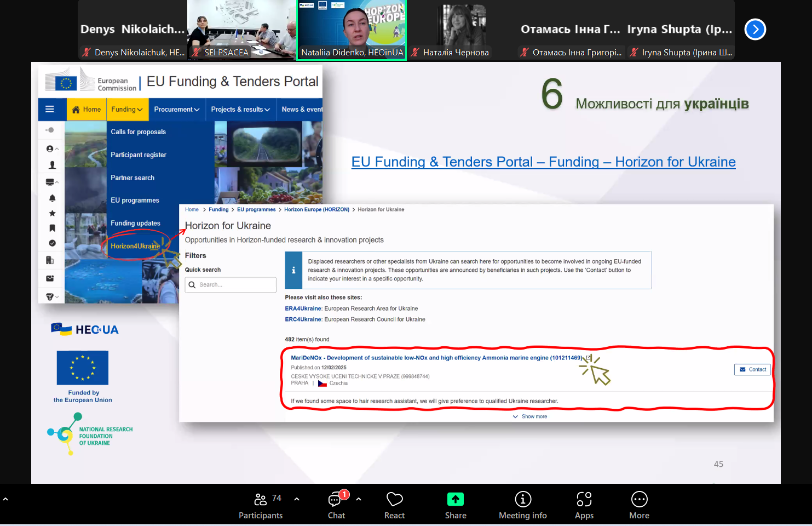Click the green Share screen button

coord(455,506)
